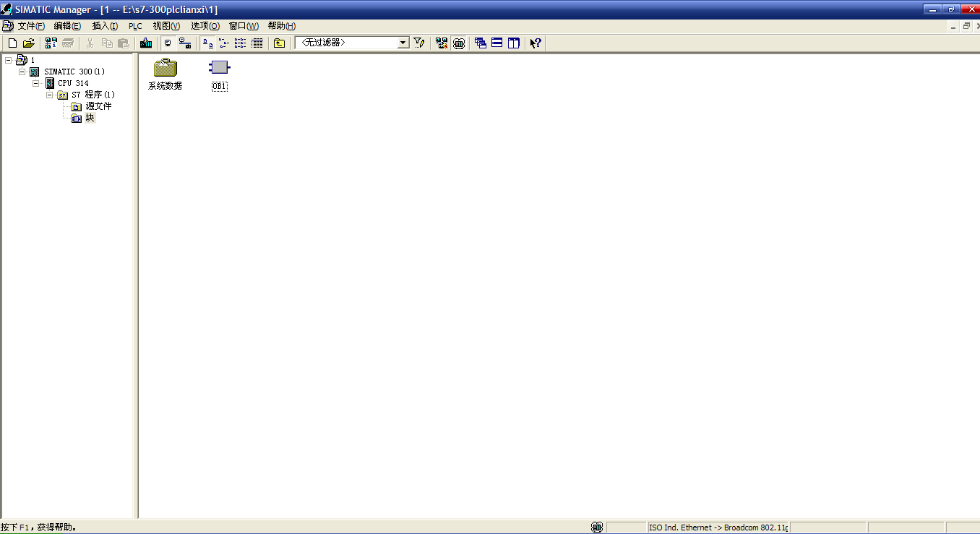The height and width of the screenshot is (534, 980).
Task: Click the Download to PLC icon
Action: 146,43
